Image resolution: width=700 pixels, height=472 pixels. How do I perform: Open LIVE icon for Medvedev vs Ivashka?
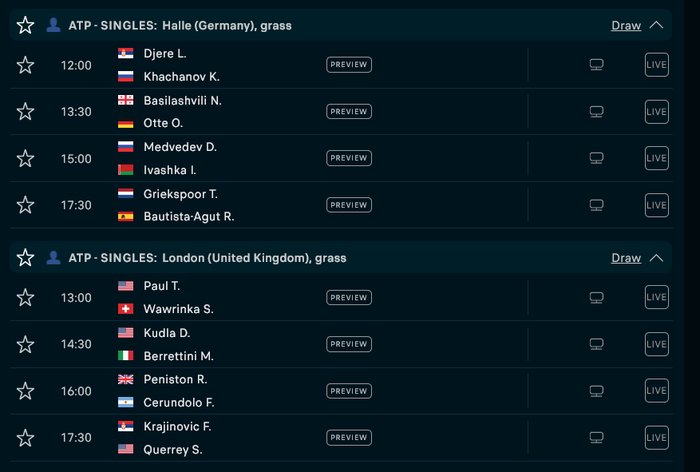point(657,158)
